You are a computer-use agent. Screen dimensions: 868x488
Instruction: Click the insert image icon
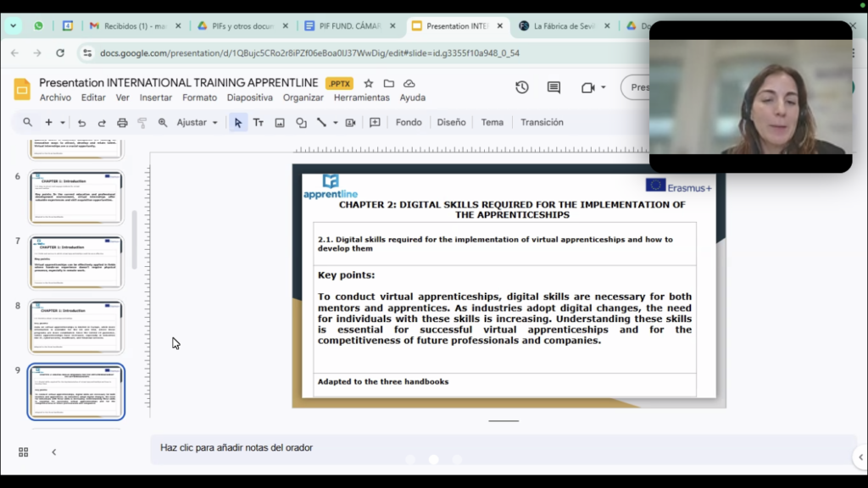(280, 123)
